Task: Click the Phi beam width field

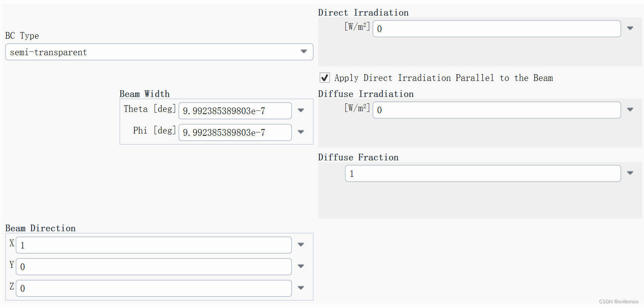Action: pos(235,132)
